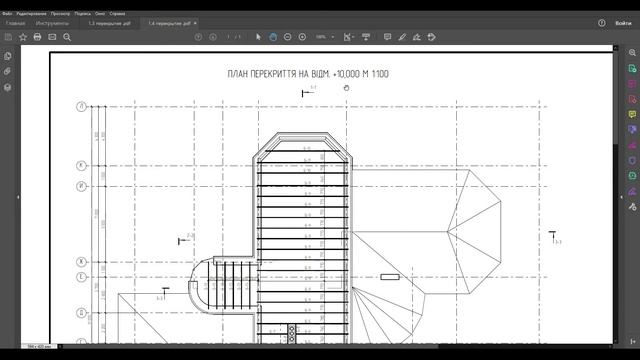Viewport: 640px width, 360px height.
Task: Click the page number field
Action: click(x=229, y=37)
